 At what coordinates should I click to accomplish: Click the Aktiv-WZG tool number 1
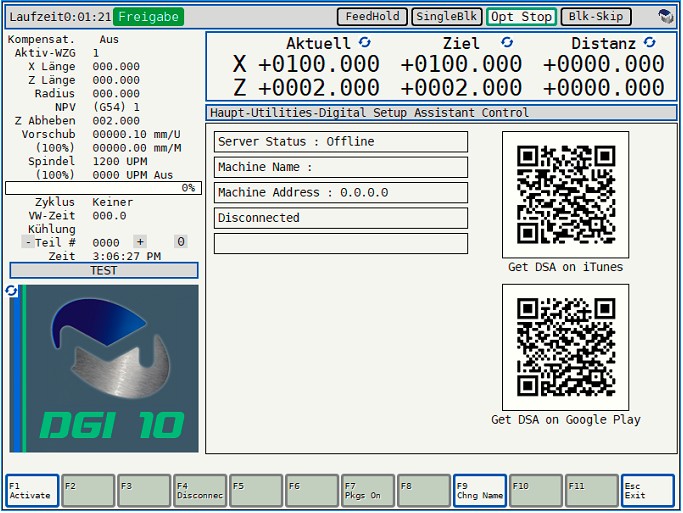coord(96,53)
